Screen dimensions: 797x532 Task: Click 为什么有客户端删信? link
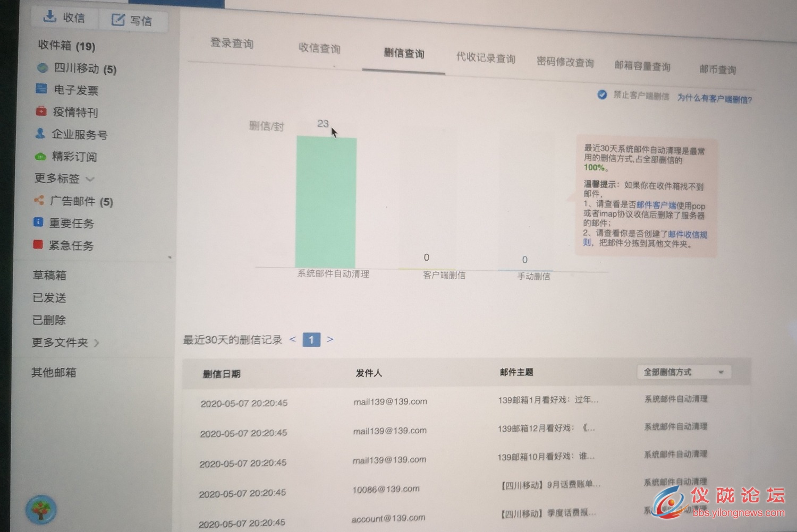pos(714,99)
